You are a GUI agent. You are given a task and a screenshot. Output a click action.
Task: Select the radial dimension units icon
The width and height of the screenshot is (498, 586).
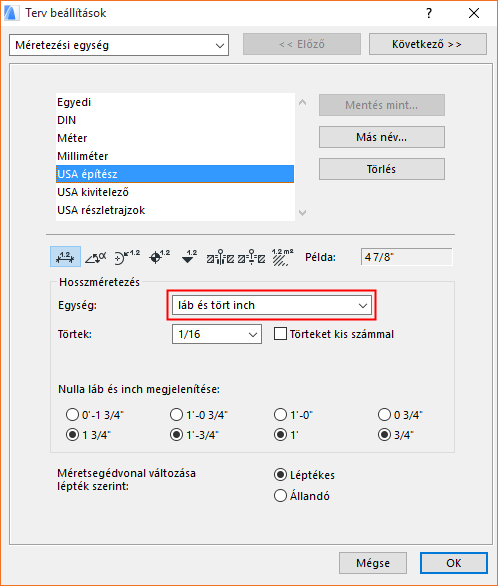pos(127,257)
